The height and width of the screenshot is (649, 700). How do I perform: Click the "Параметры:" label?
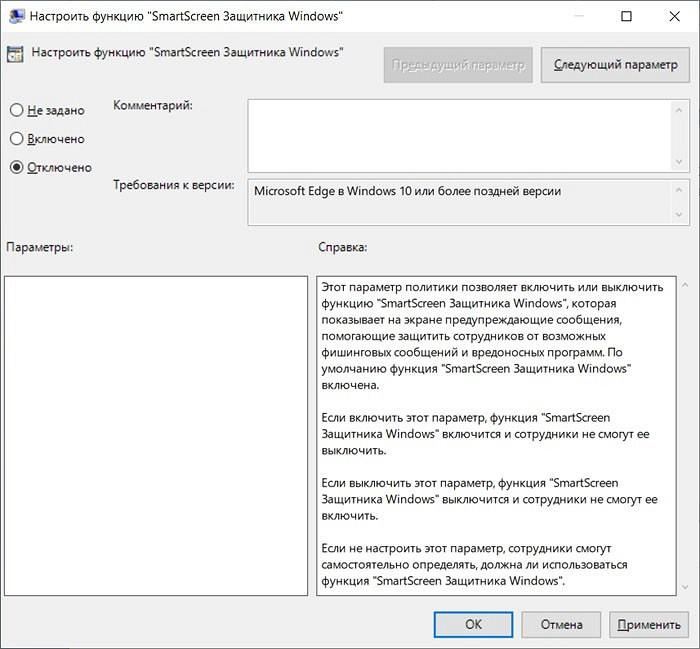click(x=39, y=247)
